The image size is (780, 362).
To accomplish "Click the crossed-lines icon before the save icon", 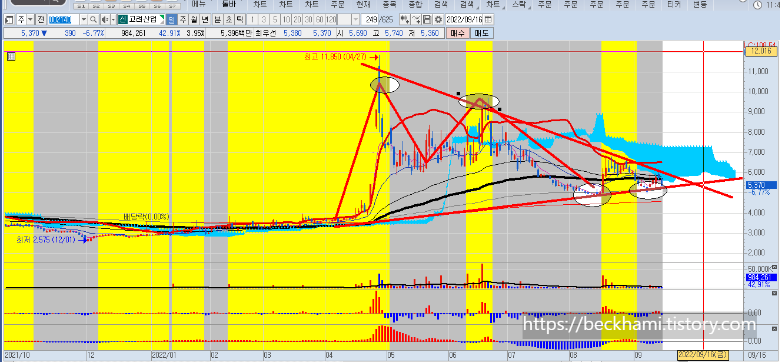I will point(416,19).
